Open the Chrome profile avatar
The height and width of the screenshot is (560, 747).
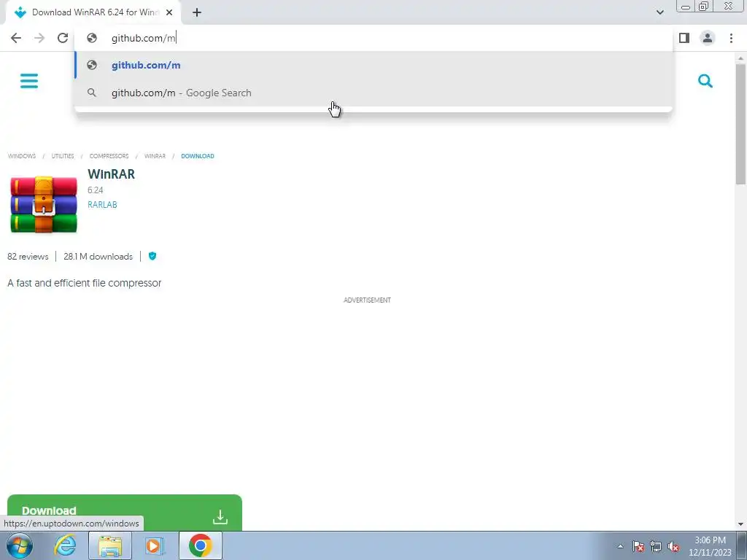(x=708, y=38)
